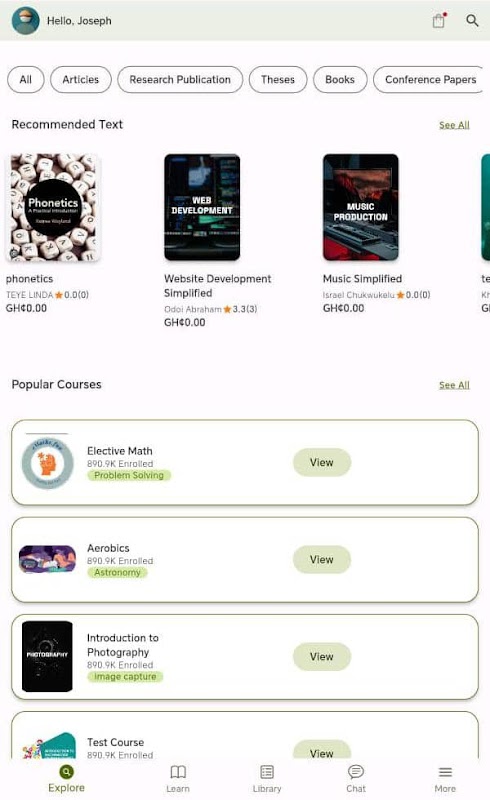Viewport: 490px width, 800px height.
Task: See All recommended texts
Action: pos(454,125)
